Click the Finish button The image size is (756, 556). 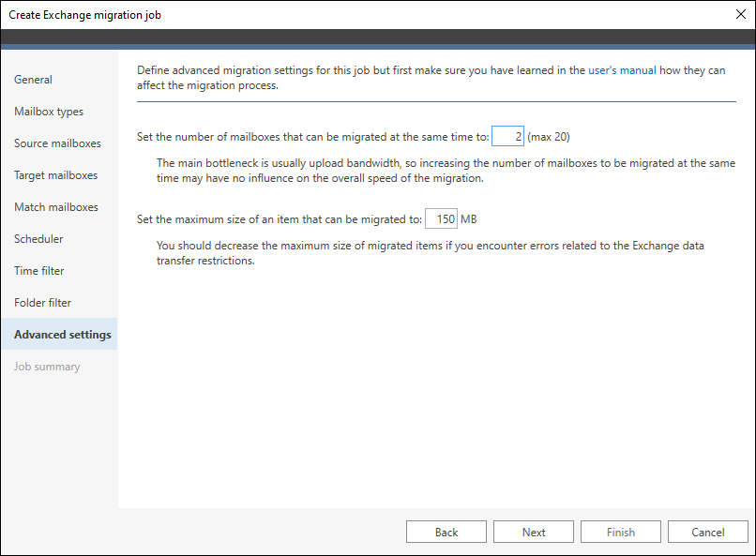coord(621,532)
